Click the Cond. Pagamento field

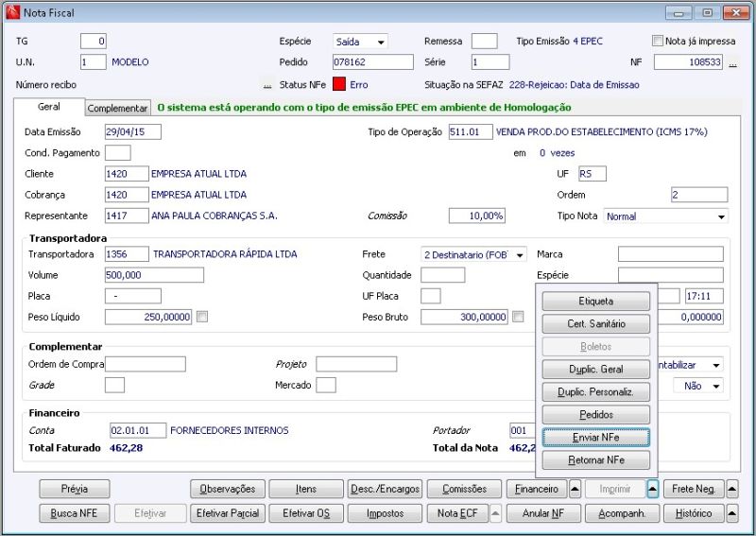tap(117, 153)
